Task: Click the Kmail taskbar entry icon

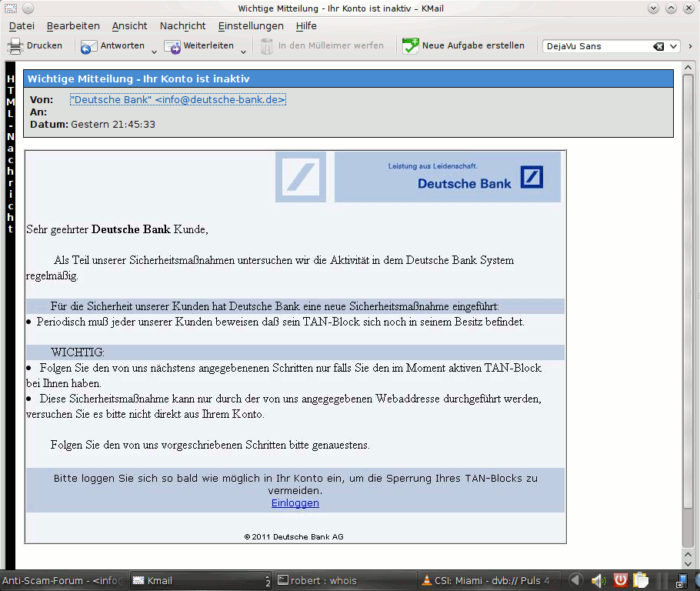Action: 138,580
